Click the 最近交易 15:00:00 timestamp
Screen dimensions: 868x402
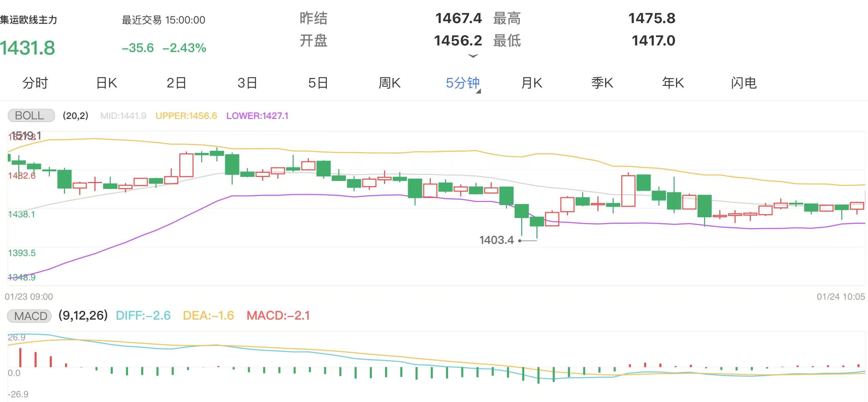[x=163, y=20]
